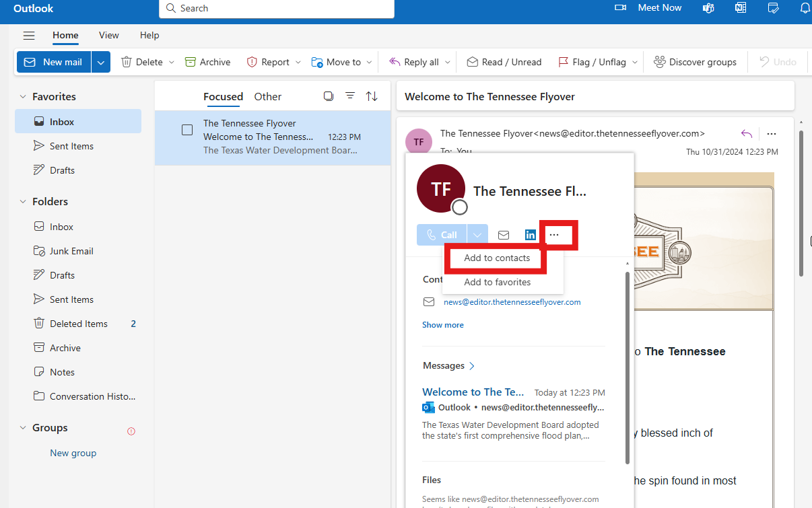Click the Delete toolbar button
Screen dimensions: 812x508
point(142,62)
